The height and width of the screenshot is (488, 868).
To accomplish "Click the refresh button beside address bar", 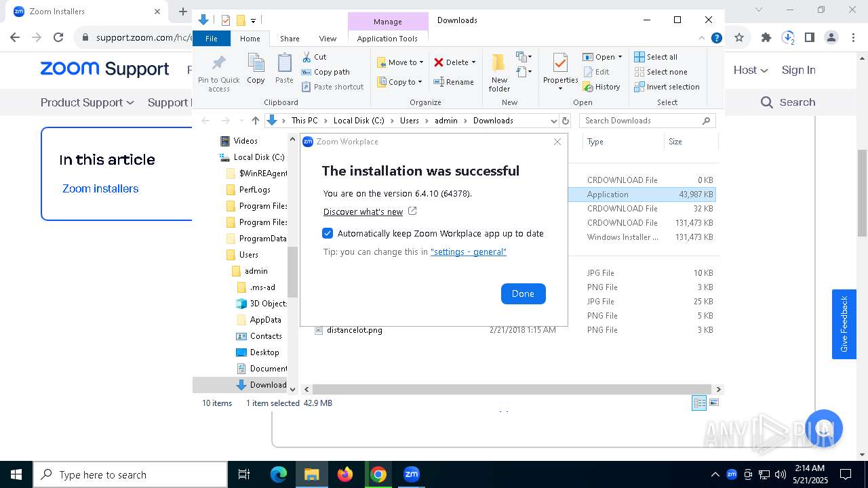I will (566, 121).
